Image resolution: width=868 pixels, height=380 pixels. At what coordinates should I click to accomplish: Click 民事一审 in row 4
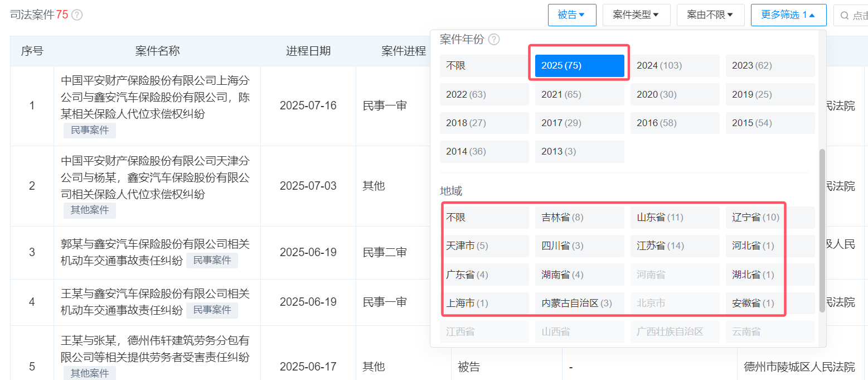[x=385, y=302]
